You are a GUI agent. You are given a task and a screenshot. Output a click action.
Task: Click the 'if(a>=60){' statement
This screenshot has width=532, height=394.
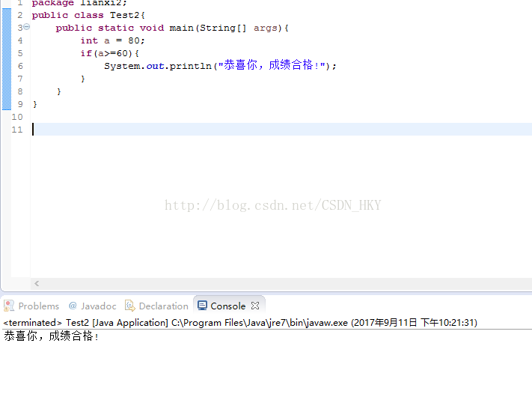(x=109, y=53)
